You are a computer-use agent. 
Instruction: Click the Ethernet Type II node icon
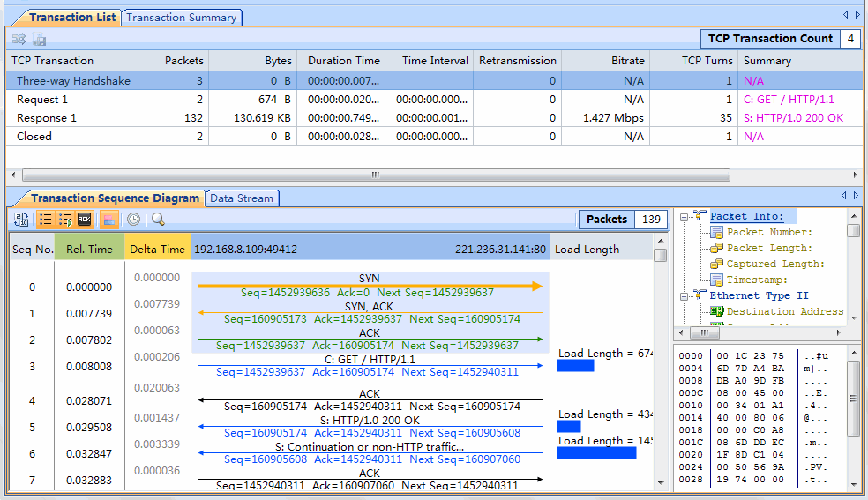(x=700, y=295)
